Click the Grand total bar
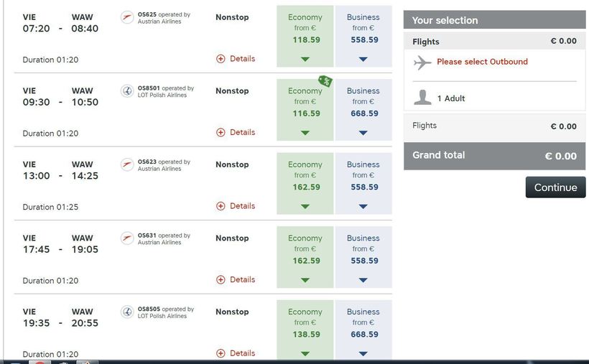The height and width of the screenshot is (364, 589). (494, 155)
